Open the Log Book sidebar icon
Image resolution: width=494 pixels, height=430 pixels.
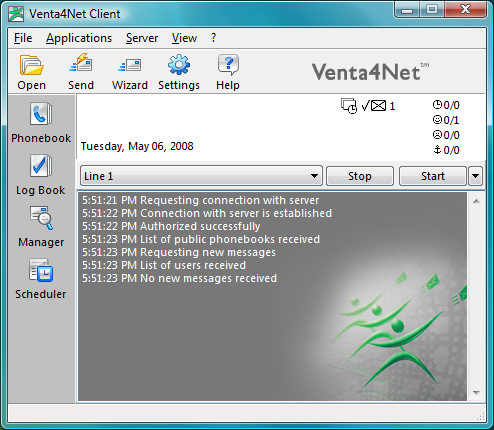pos(41,166)
